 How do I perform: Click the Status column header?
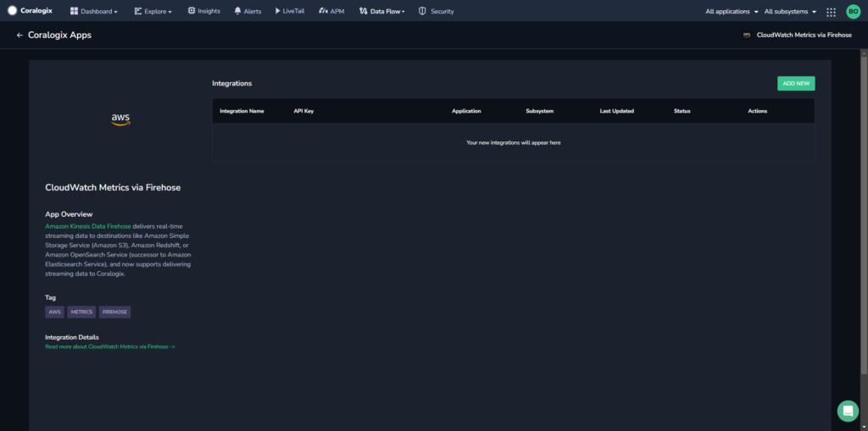pos(682,111)
